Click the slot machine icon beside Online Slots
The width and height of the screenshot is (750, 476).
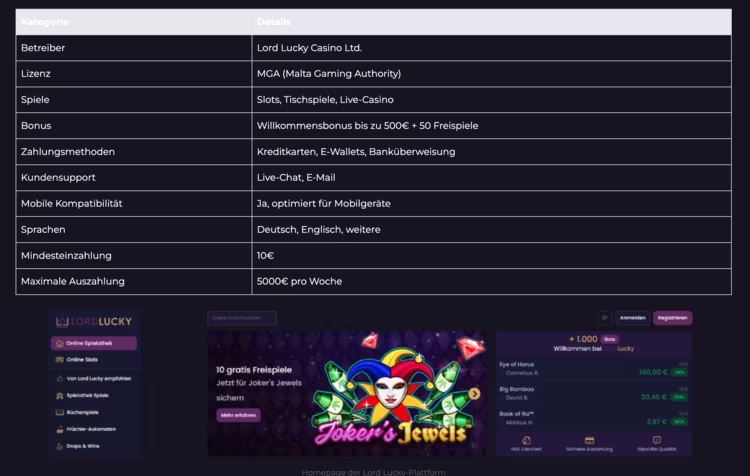59,360
